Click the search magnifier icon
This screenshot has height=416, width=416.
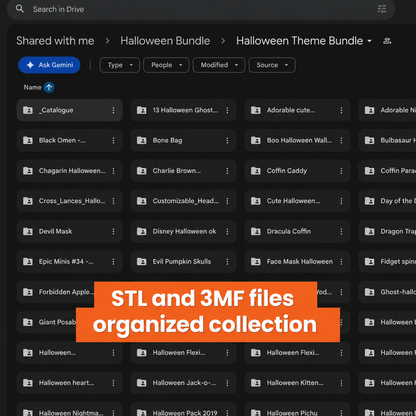click(x=20, y=9)
